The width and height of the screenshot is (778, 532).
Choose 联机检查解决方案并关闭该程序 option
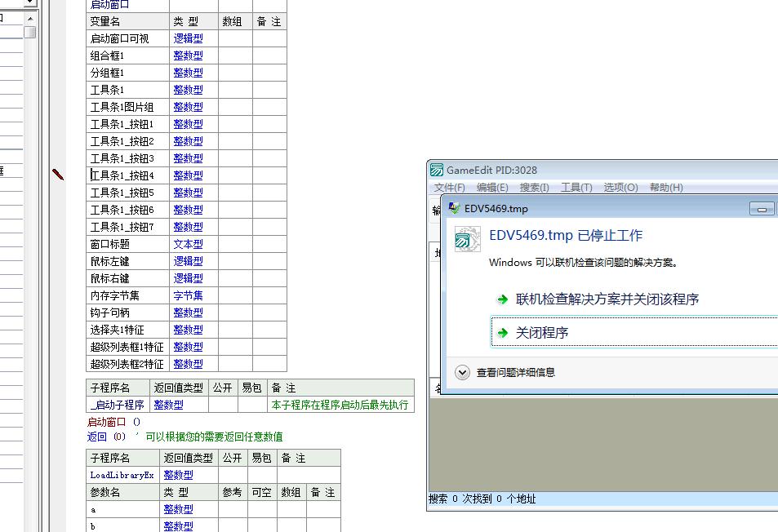click(607, 299)
